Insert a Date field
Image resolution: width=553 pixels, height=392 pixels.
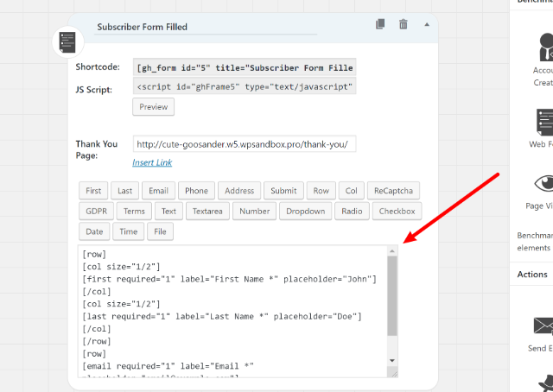tap(94, 231)
